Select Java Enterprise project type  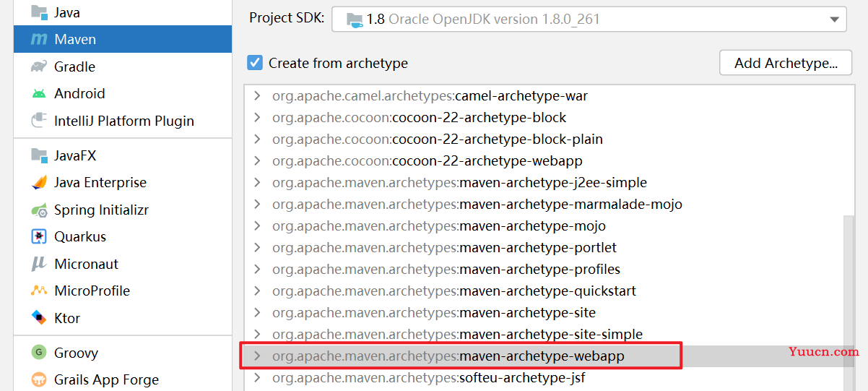point(123,183)
